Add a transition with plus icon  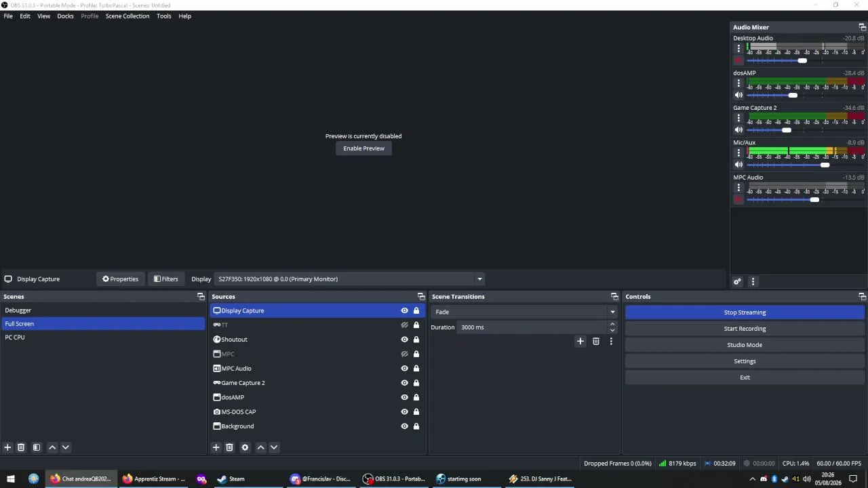[580, 342]
